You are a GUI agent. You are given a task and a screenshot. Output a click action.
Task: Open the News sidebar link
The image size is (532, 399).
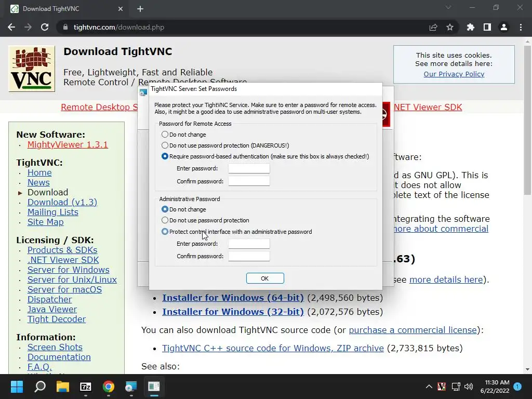[x=38, y=182]
